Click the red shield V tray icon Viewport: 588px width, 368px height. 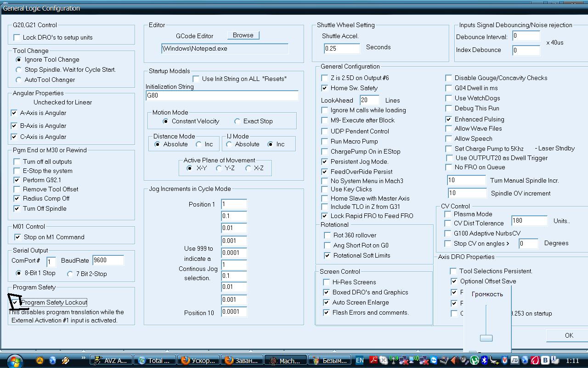pyautogui.click(x=505, y=360)
